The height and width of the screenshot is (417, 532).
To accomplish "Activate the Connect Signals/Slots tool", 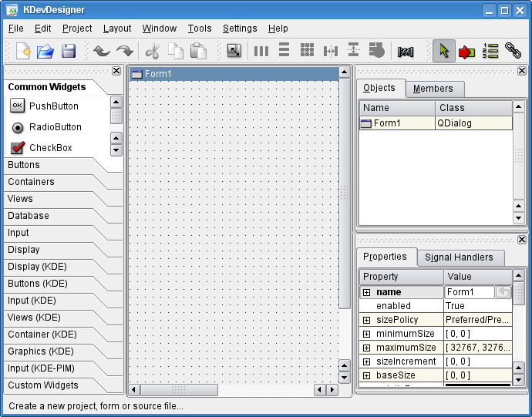I will pos(466,52).
